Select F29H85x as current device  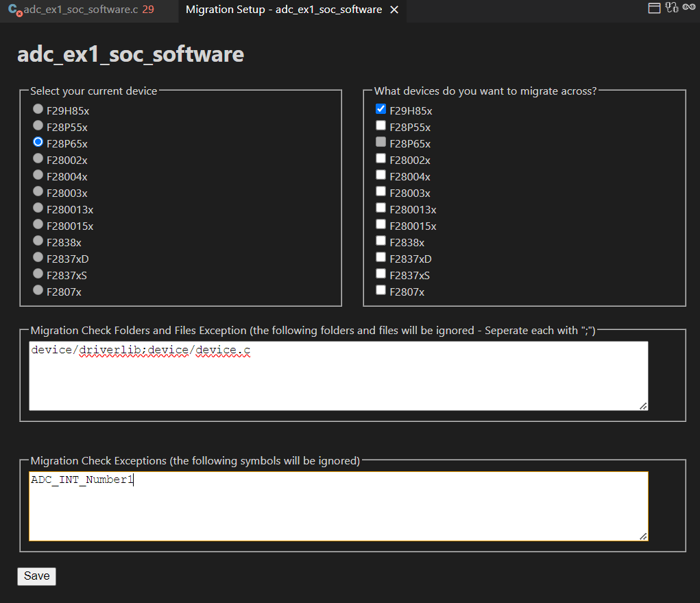click(x=38, y=109)
